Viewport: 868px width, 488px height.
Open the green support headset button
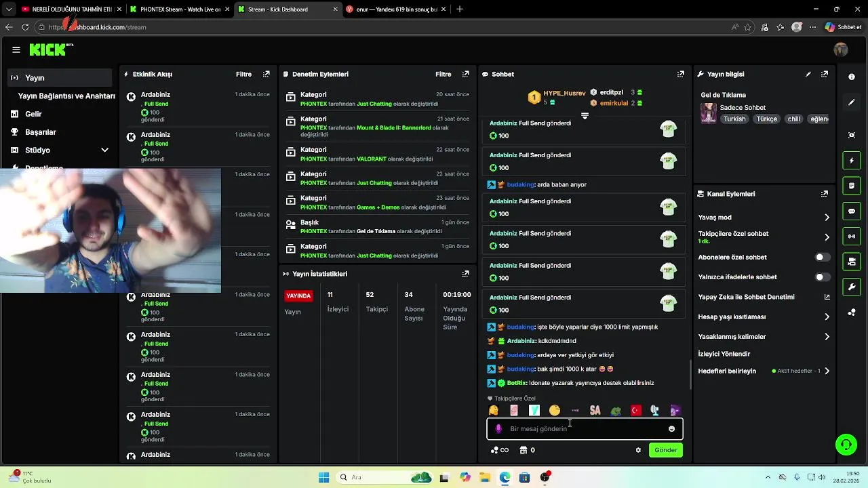click(x=846, y=445)
